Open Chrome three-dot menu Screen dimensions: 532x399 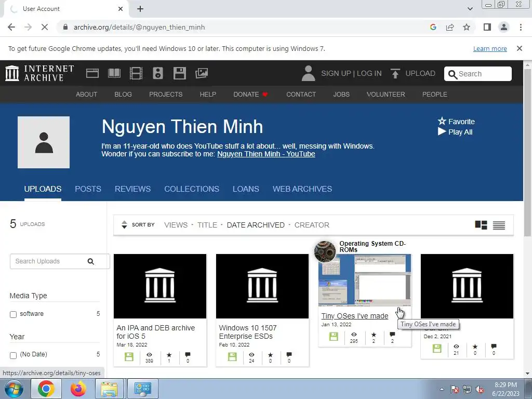pos(521,27)
